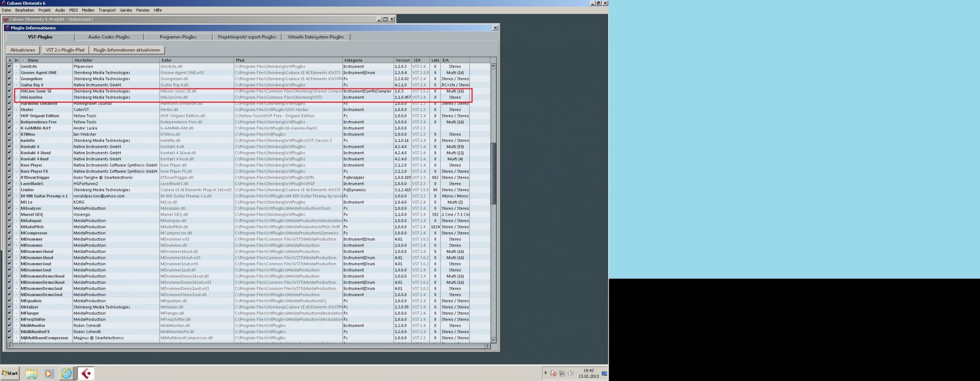Toggle the Guitar Rig 4 checkbox
This screenshot has width=980, height=381.
9,85
